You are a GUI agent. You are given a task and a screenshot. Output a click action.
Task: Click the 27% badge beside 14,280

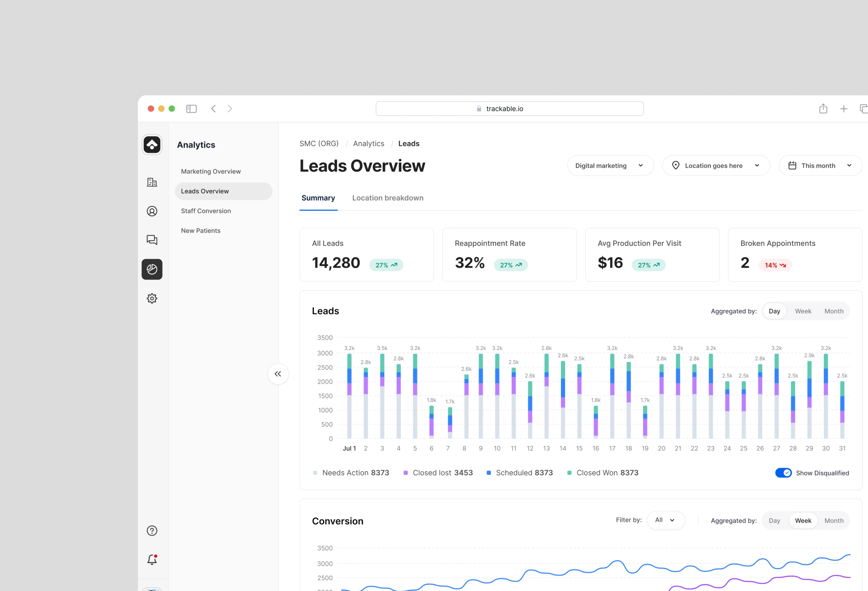[x=386, y=265]
